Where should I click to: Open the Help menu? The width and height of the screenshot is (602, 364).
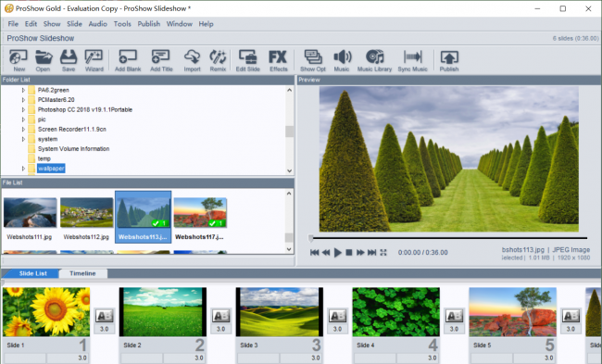[x=206, y=24]
